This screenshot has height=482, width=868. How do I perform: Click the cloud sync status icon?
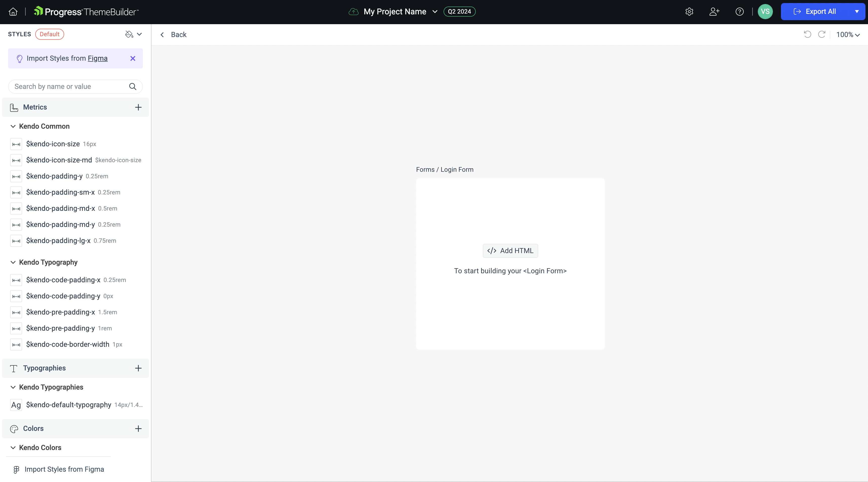[x=353, y=12]
